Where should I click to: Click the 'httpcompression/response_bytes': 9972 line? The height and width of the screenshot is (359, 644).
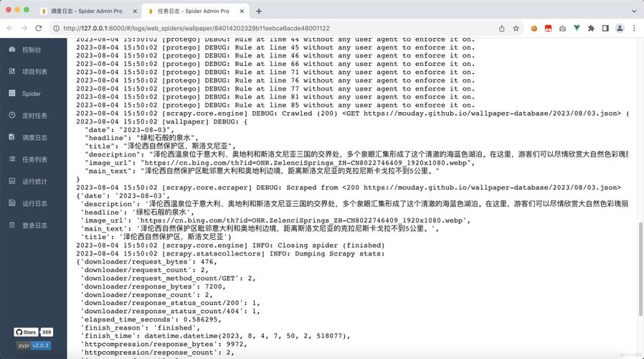[164, 344]
